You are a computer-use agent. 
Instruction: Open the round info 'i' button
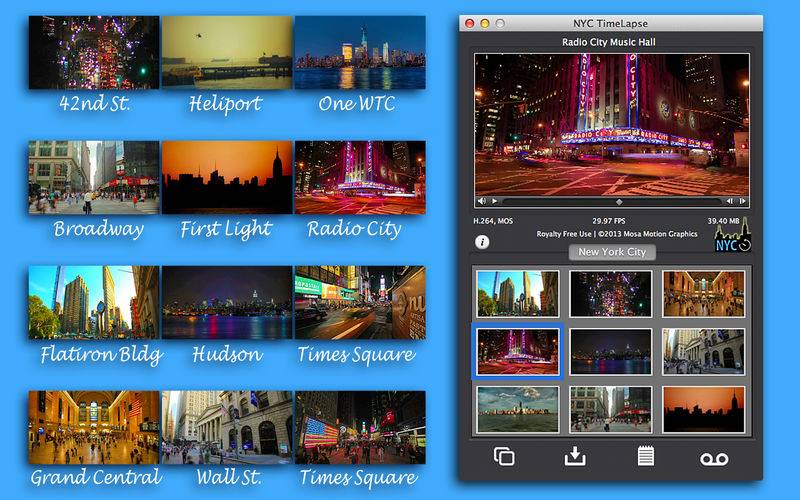pos(482,242)
